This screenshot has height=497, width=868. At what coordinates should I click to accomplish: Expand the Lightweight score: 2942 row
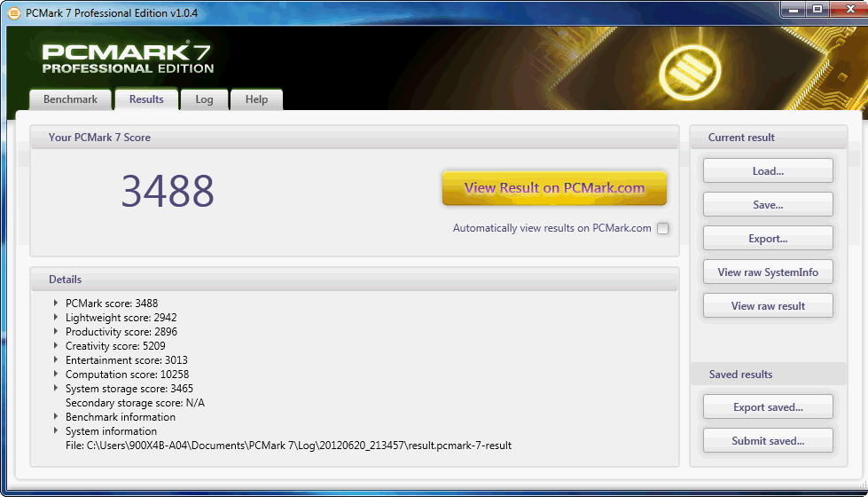56,318
